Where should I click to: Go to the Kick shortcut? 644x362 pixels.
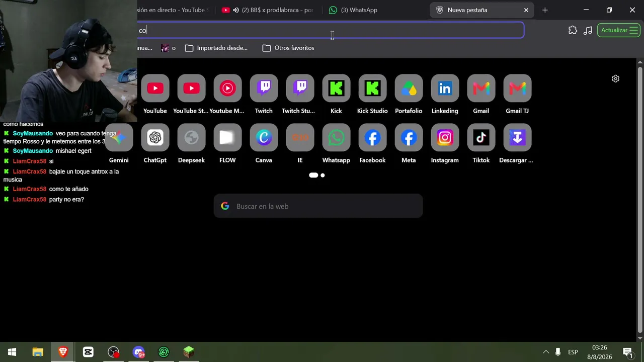pyautogui.click(x=336, y=88)
